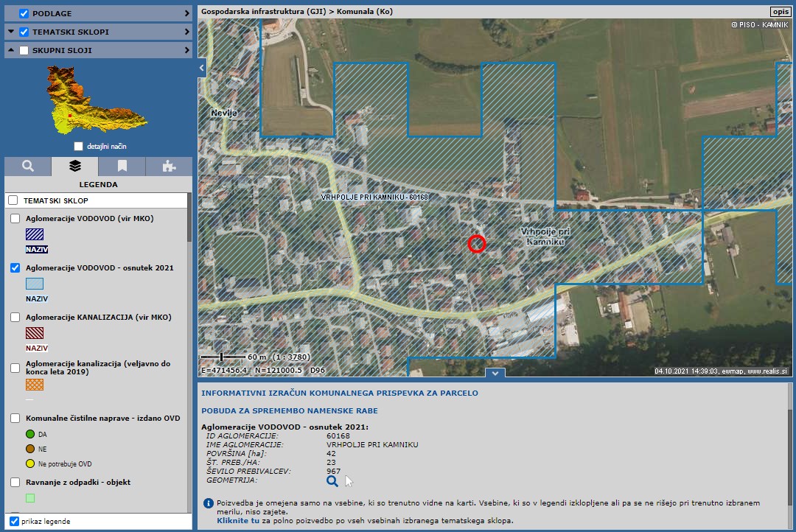Click the Kliknite tu full query link
This screenshot has width=796, height=532.
tap(237, 520)
